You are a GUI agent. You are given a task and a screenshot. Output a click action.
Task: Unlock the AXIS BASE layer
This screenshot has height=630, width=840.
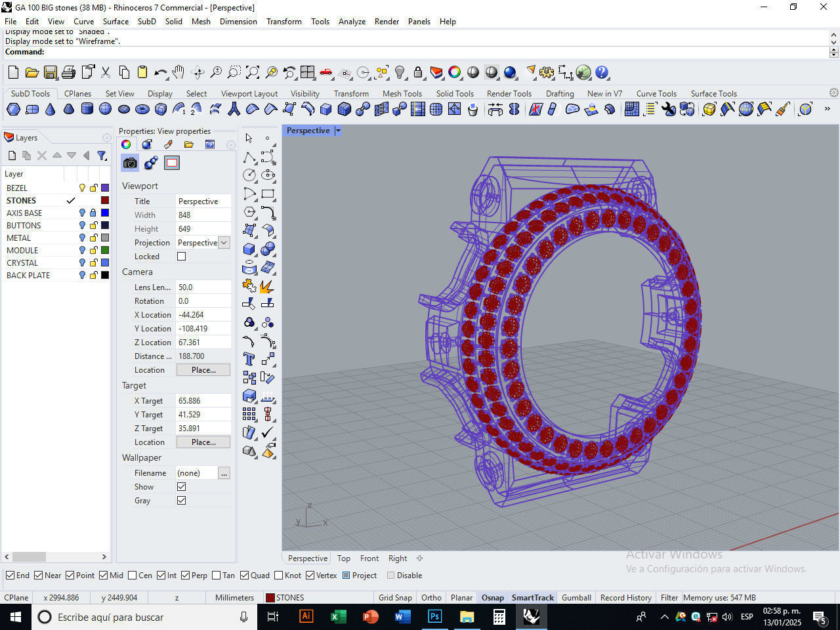point(93,213)
